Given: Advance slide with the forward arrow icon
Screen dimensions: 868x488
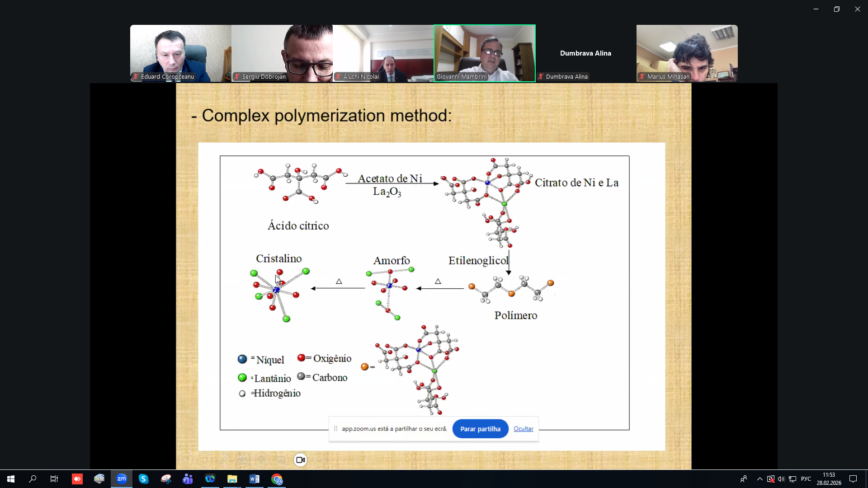Looking at the screenshot, I should click(204, 460).
